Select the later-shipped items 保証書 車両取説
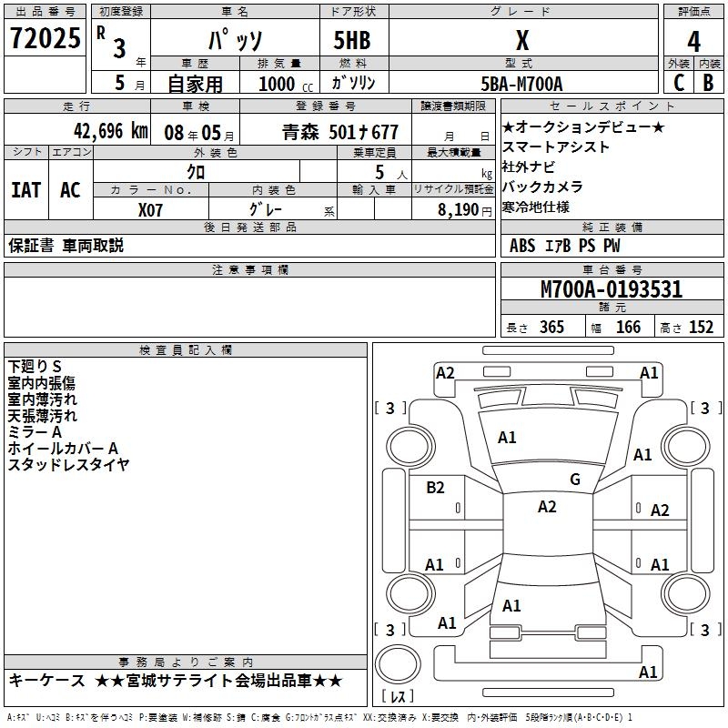The width and height of the screenshot is (728, 728). (x=66, y=246)
